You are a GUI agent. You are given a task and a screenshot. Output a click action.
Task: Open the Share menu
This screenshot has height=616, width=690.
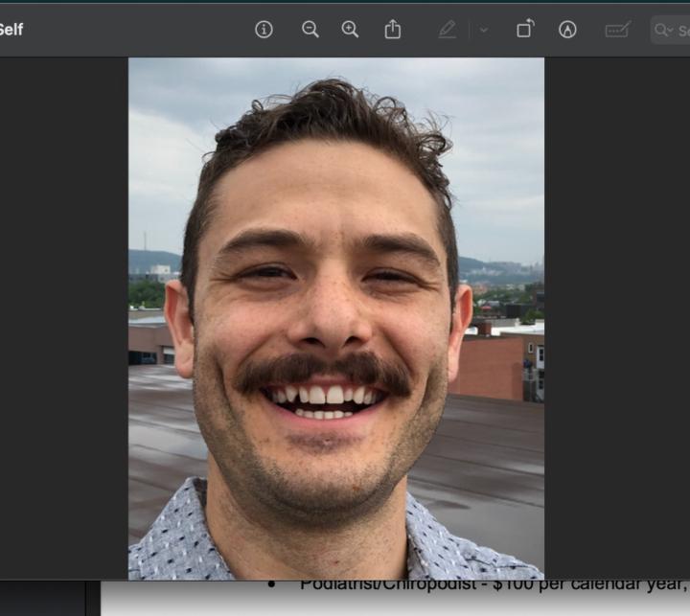click(393, 30)
